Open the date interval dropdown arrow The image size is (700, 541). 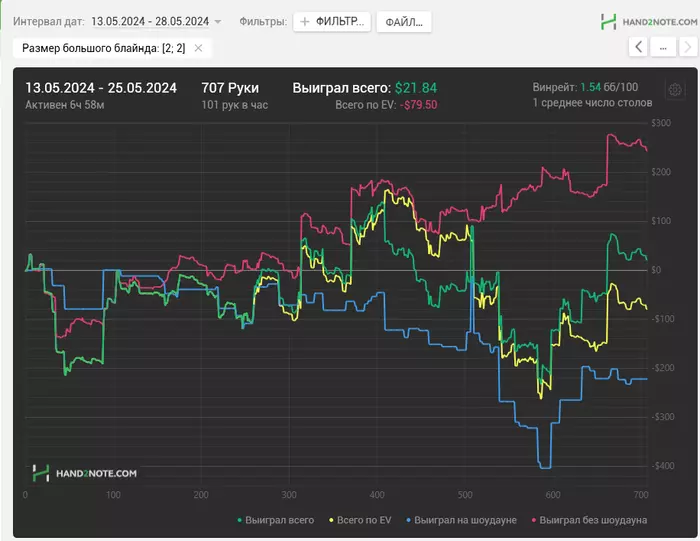point(218,22)
